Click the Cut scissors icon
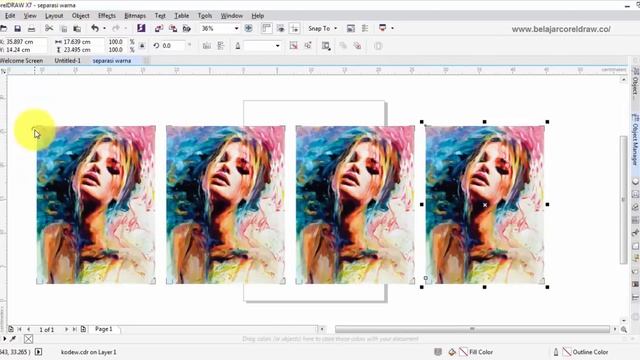Screen dimensions: 640x360 (x=49, y=28)
